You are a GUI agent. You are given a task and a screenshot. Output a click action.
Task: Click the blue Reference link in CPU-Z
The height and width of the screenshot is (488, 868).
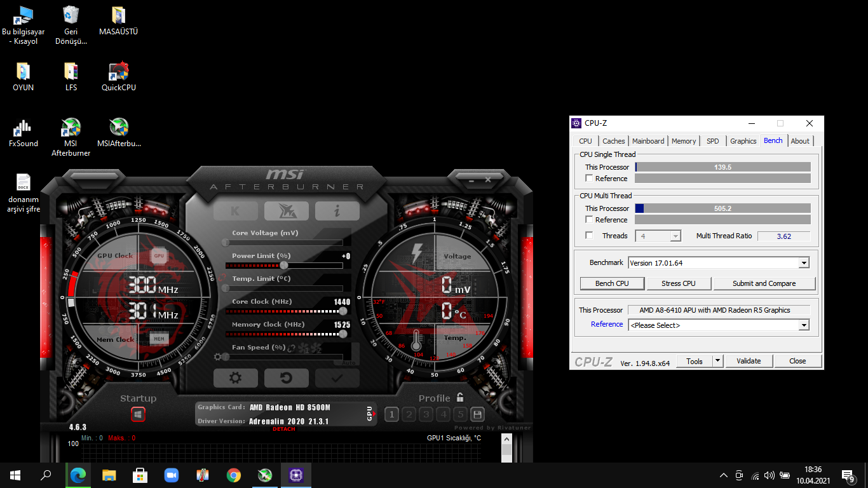pos(607,324)
